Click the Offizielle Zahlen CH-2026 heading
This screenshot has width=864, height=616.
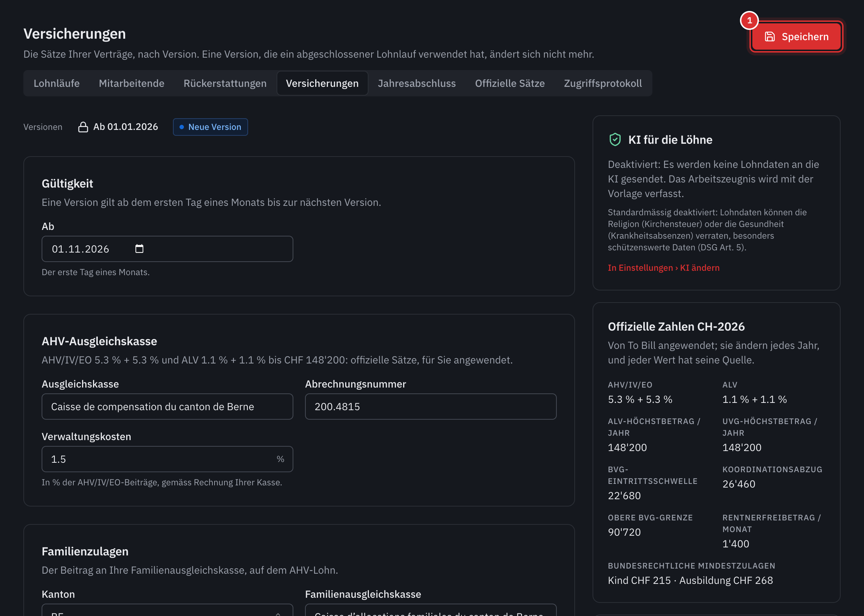click(x=676, y=326)
